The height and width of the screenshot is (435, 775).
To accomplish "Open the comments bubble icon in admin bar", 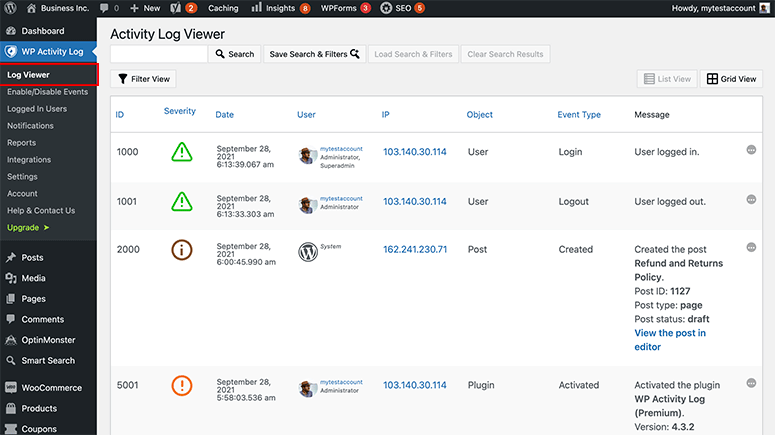I will 104,8.
